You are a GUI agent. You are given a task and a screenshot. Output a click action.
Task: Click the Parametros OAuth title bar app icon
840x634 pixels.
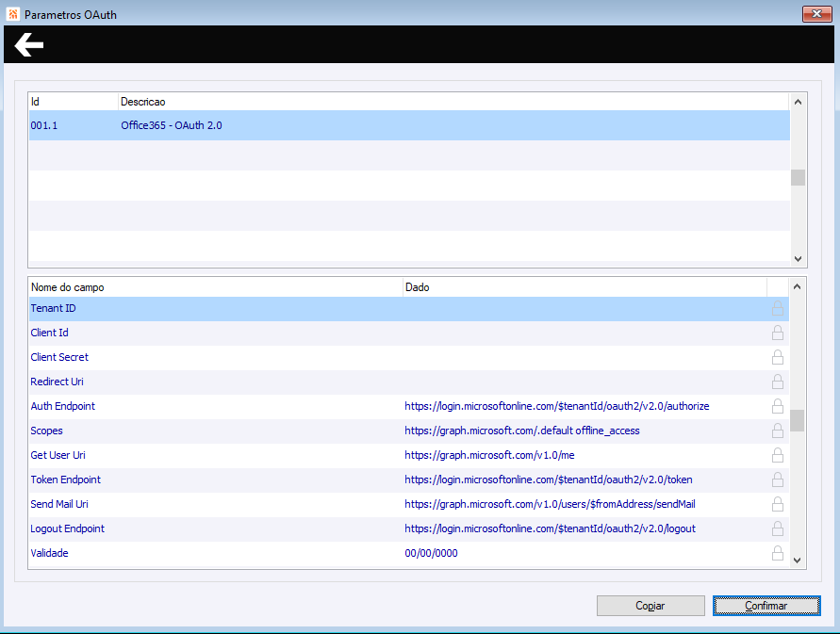(x=13, y=14)
